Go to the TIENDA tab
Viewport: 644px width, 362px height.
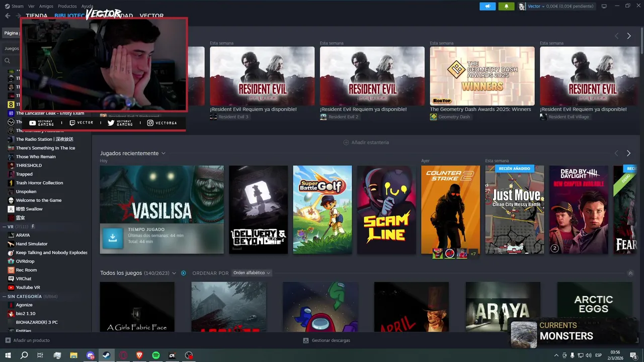point(37,16)
